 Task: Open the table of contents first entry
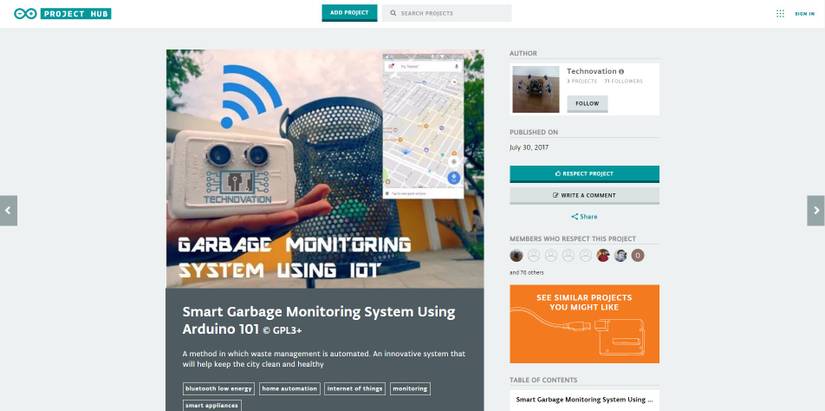coord(584,399)
